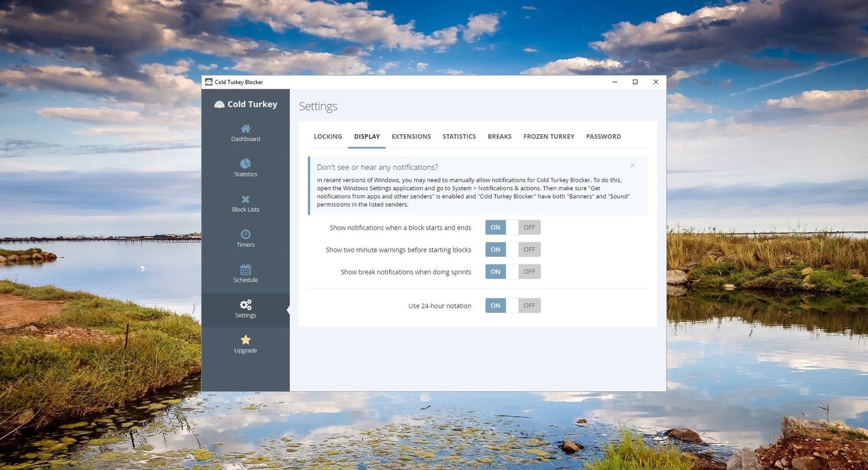Turn OFF break notifications for sprints

tap(529, 272)
